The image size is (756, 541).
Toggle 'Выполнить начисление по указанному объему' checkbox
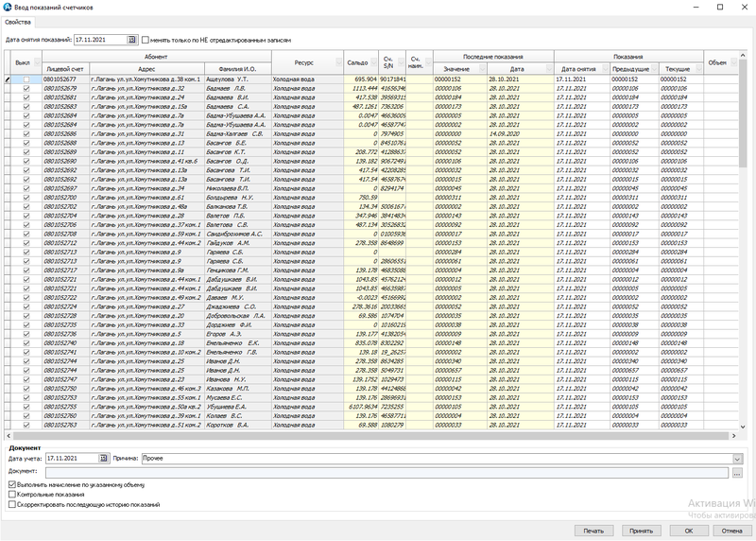11,484
